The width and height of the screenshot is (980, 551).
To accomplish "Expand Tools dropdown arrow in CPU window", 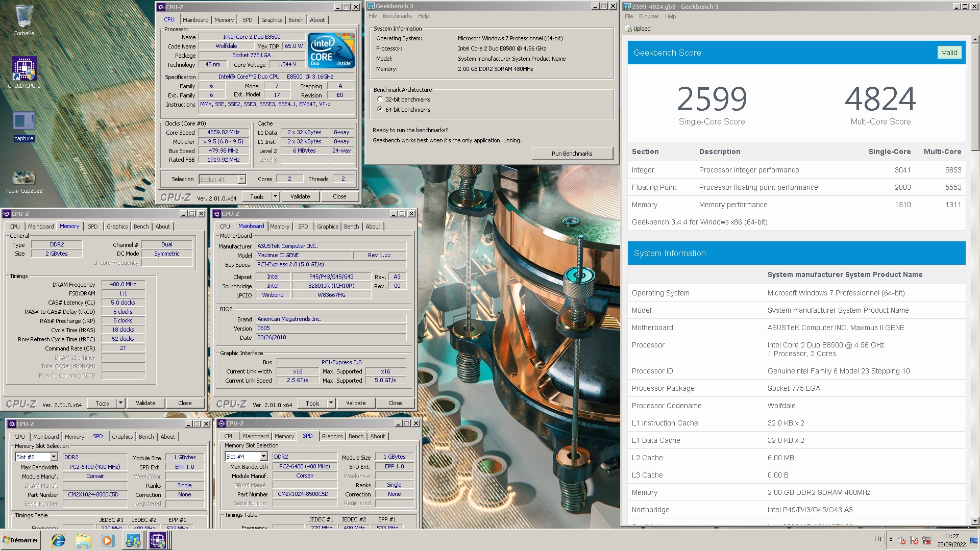I will (275, 196).
